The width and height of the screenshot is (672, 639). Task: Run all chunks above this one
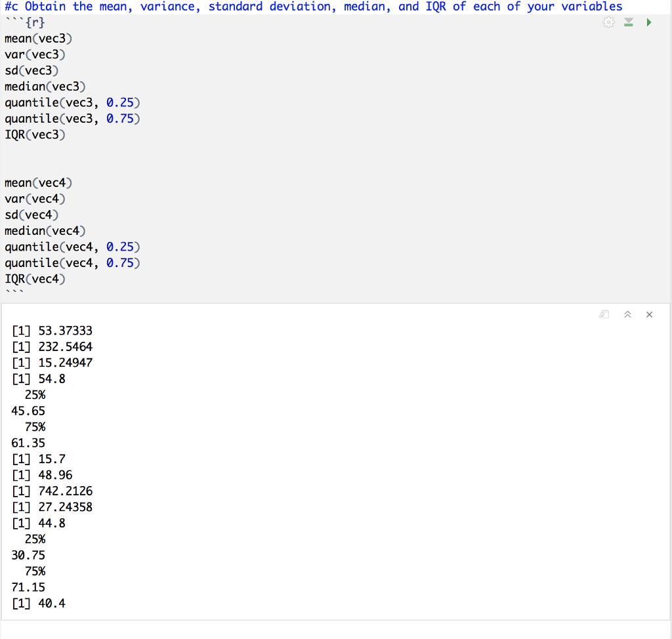[627, 22]
